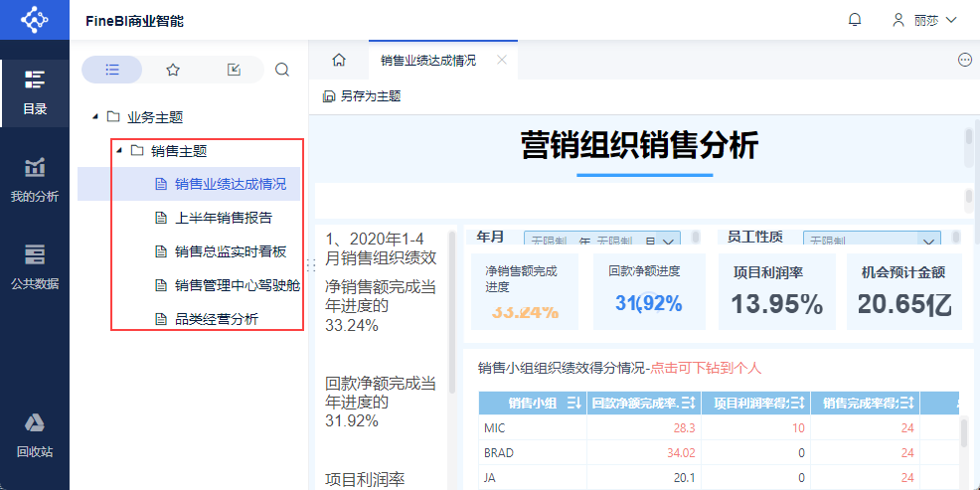
Task: Sort by the 销售小组 column header
Action: click(533, 404)
